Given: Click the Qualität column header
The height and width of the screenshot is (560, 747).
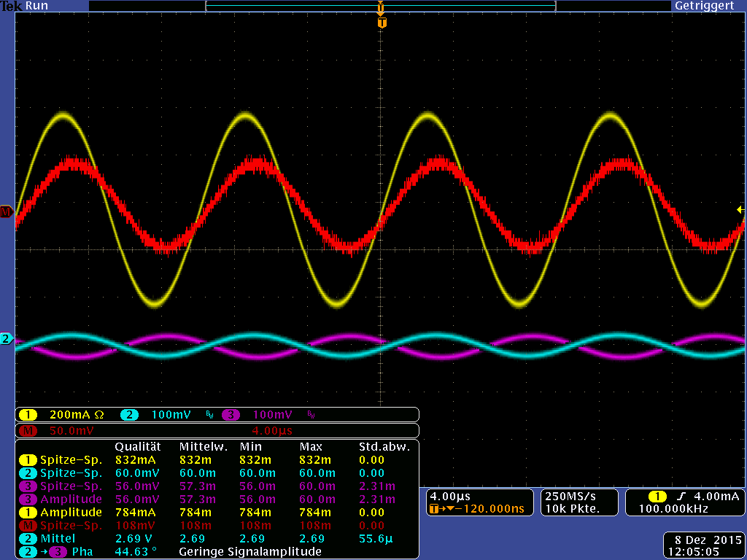Looking at the screenshot, I should coord(138,447).
